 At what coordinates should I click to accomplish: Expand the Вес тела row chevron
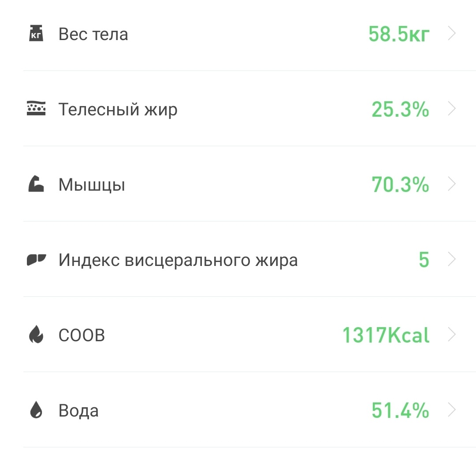point(452,33)
